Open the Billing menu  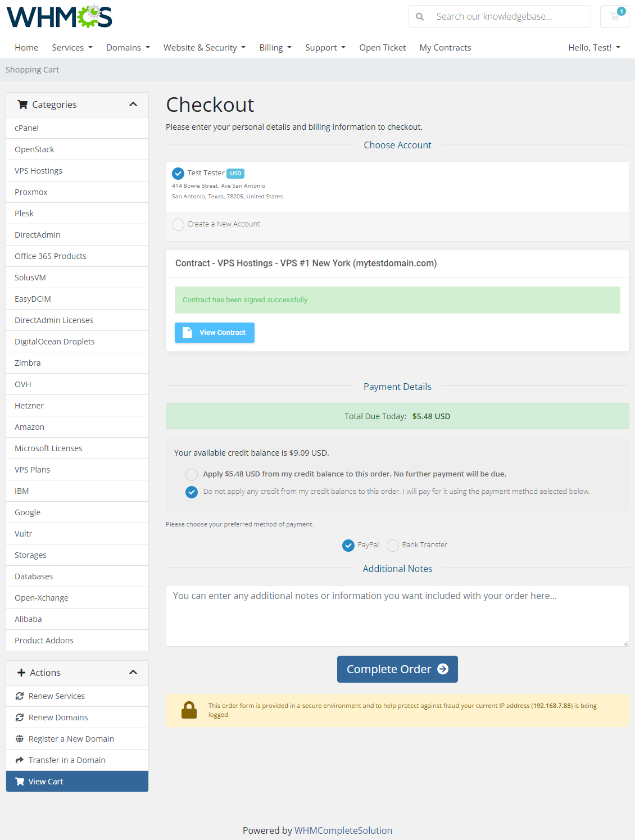(275, 47)
